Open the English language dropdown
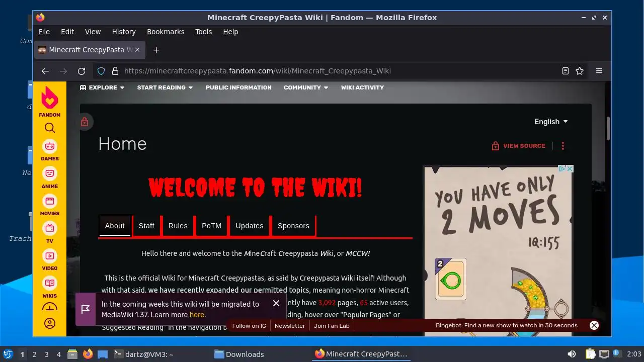The height and width of the screenshot is (362, 644). click(x=551, y=122)
